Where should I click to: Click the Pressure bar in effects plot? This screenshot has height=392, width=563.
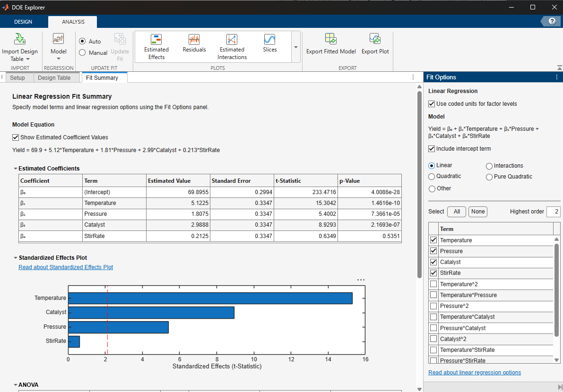click(119, 327)
